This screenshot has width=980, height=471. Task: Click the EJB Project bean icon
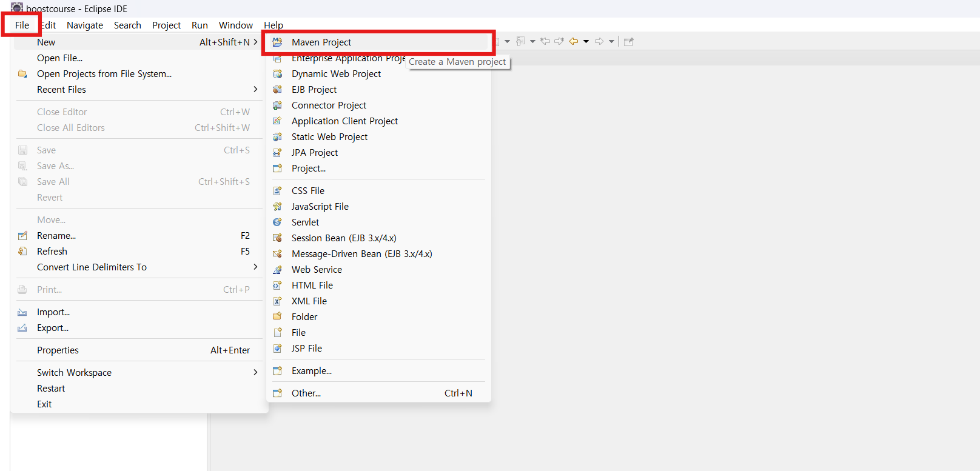277,90
